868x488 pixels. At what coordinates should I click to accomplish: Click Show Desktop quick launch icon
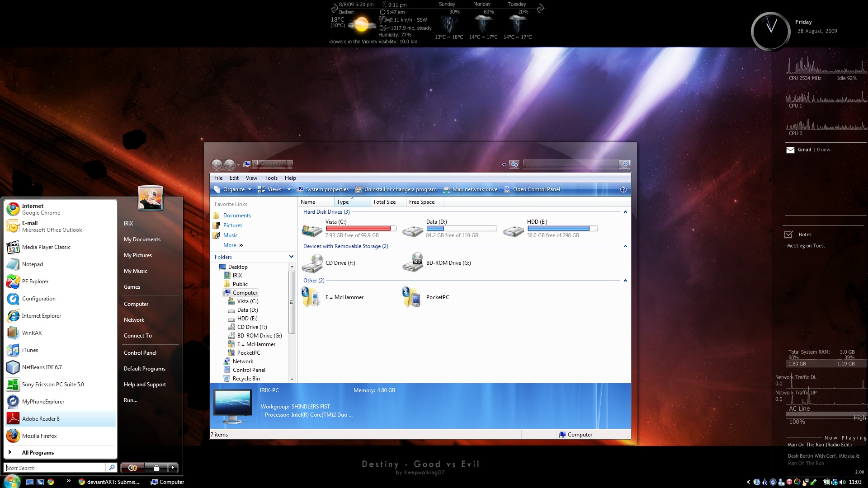click(29, 482)
